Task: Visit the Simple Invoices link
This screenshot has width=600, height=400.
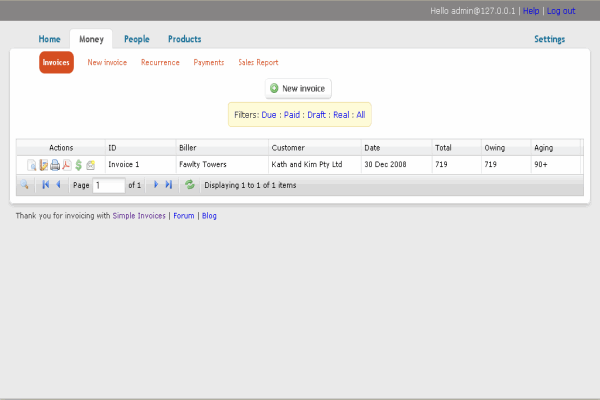Action: click(139, 216)
